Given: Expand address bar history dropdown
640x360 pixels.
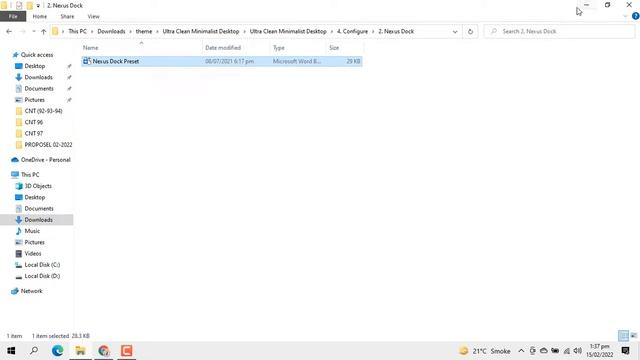Looking at the screenshot, I should point(455,31).
